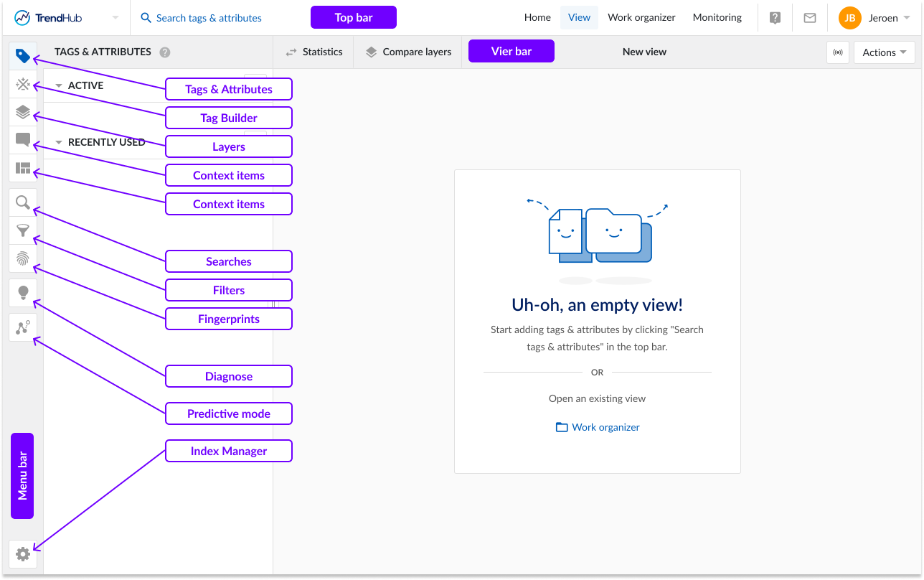924x580 pixels.
Task: Select the Tag Builder icon
Action: coord(23,85)
